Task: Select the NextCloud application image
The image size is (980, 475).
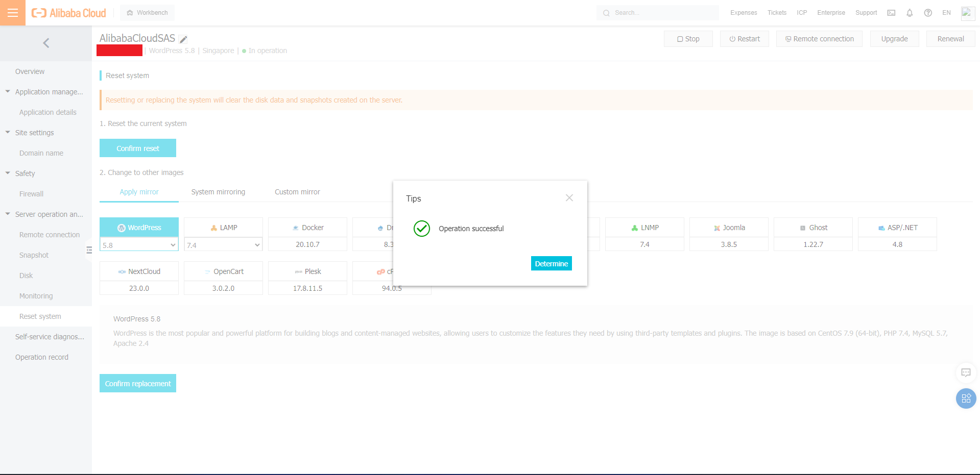Action: pos(139,271)
